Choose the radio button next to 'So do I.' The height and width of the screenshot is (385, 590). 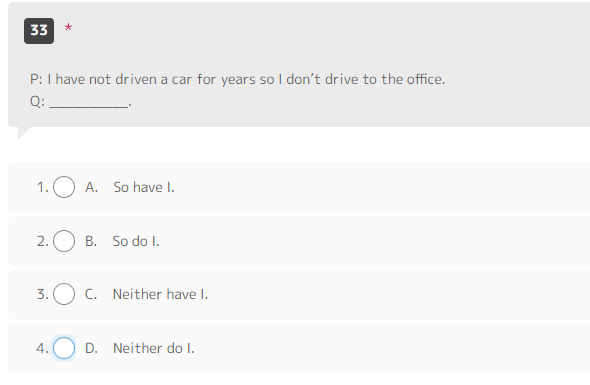tap(64, 241)
